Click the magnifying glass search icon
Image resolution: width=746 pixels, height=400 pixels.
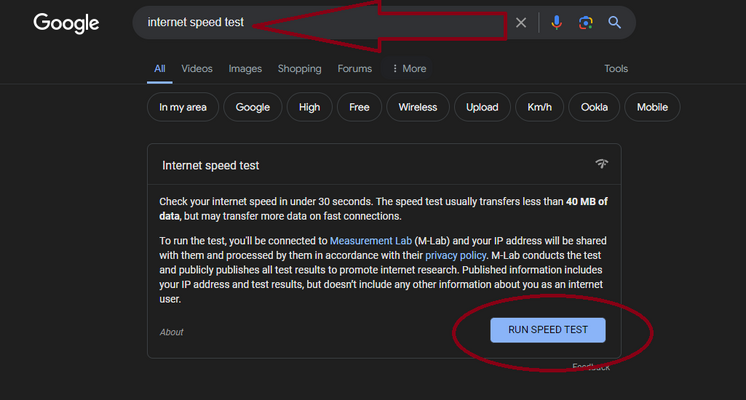click(614, 22)
